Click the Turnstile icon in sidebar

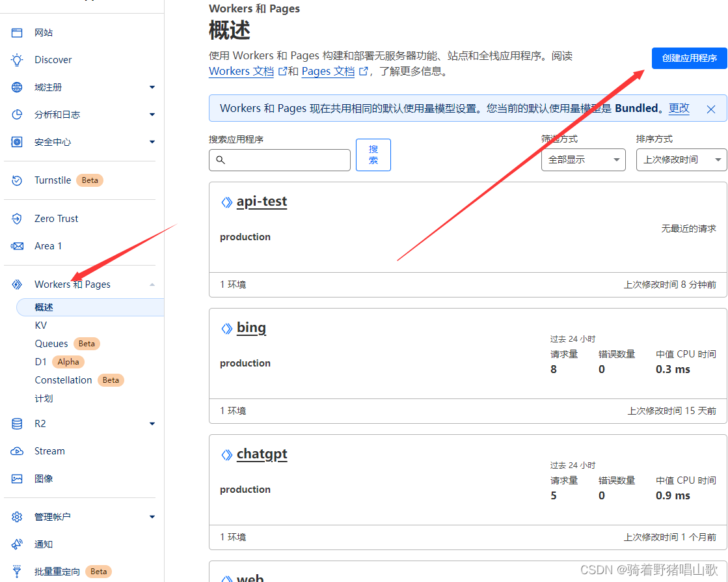pyautogui.click(x=17, y=180)
